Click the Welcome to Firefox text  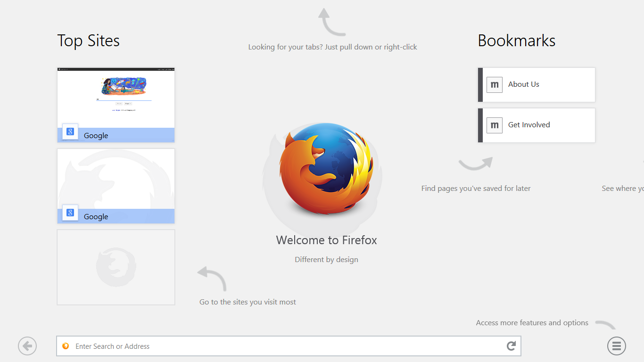327,240
